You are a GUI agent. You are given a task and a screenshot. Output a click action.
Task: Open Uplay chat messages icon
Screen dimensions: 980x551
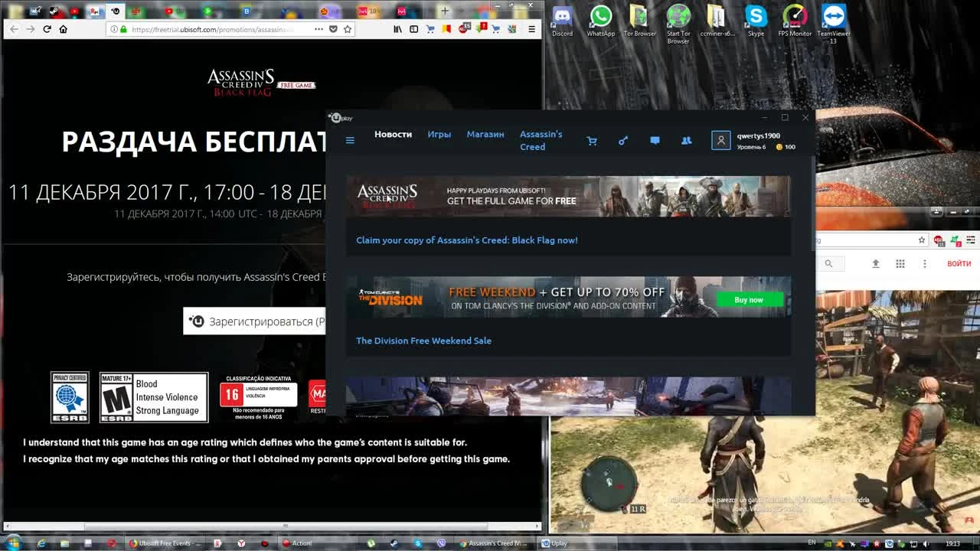click(655, 141)
